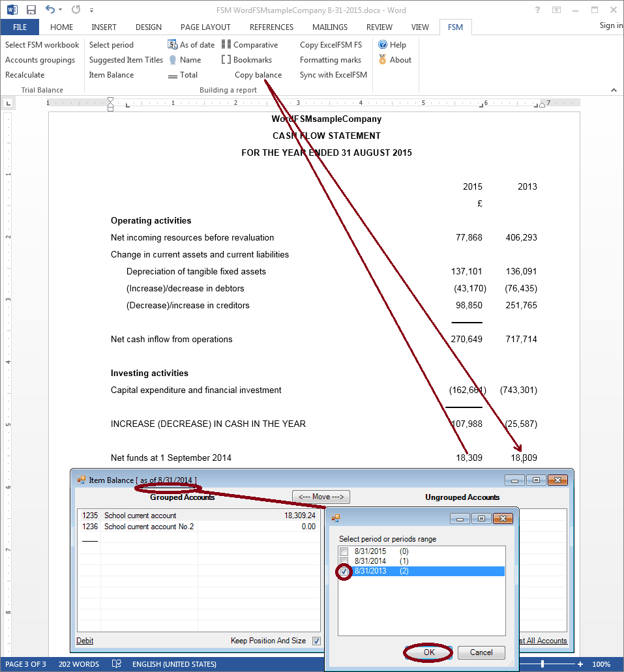
Task: Open Accounts groupings command
Action: coord(40,59)
